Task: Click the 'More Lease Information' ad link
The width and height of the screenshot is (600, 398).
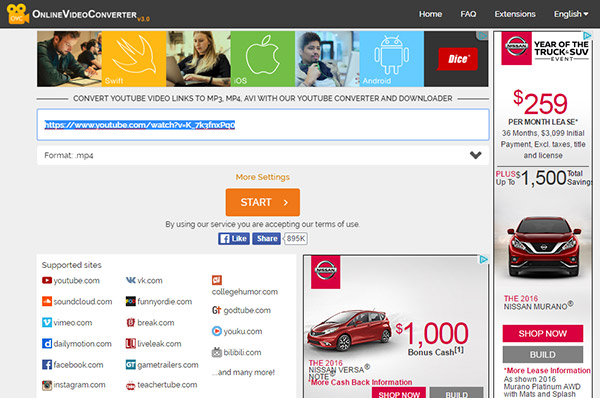Action: click(x=547, y=370)
